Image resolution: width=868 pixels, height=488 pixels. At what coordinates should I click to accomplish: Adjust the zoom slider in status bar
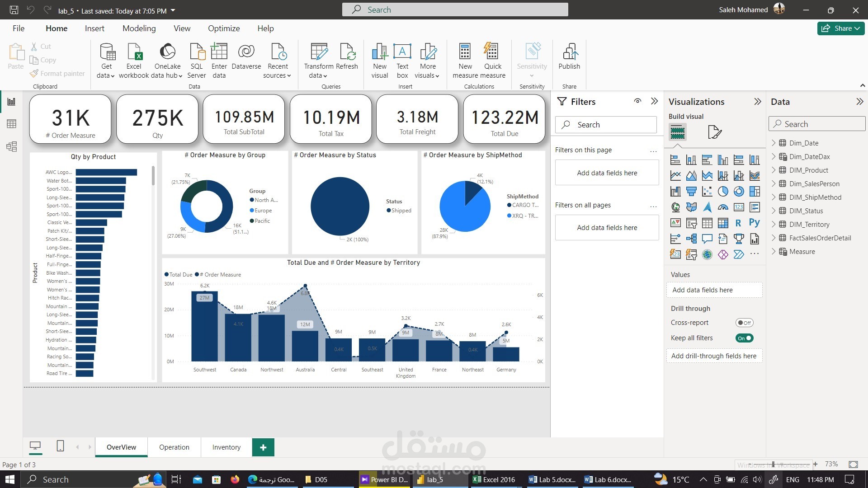(x=774, y=464)
